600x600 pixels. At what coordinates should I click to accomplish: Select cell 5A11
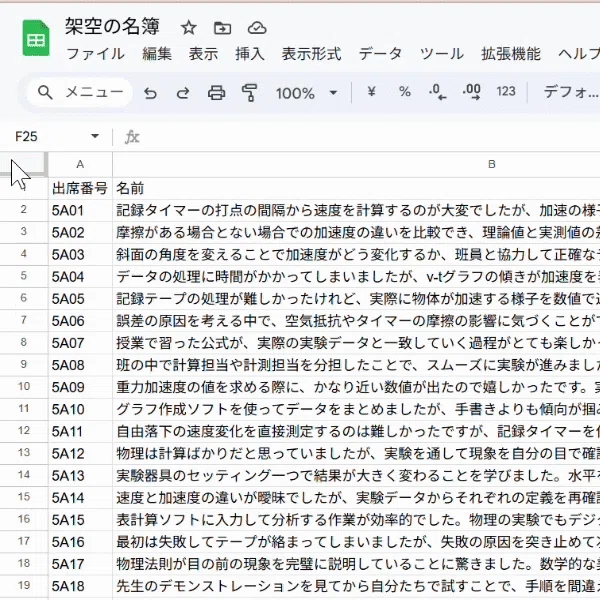click(x=80, y=431)
